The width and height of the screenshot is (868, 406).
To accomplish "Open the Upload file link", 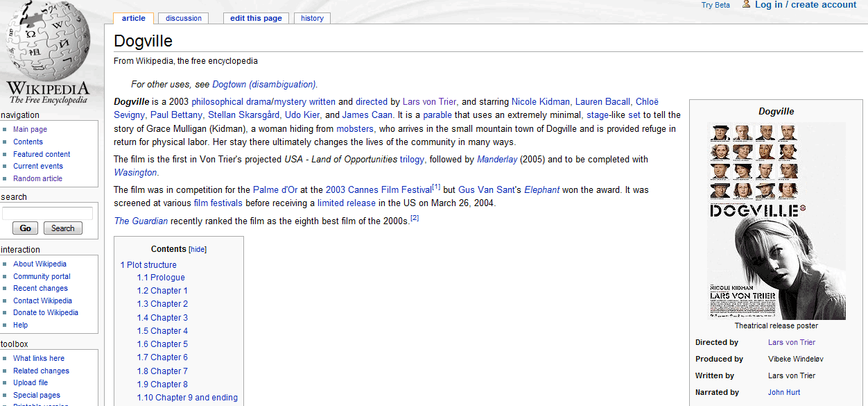I will coord(31,382).
